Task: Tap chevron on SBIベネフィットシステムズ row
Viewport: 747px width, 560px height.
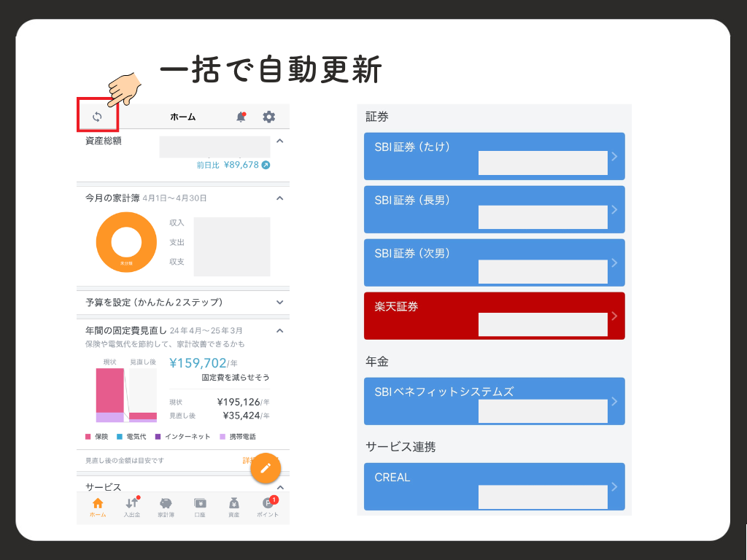Action: coord(614,401)
